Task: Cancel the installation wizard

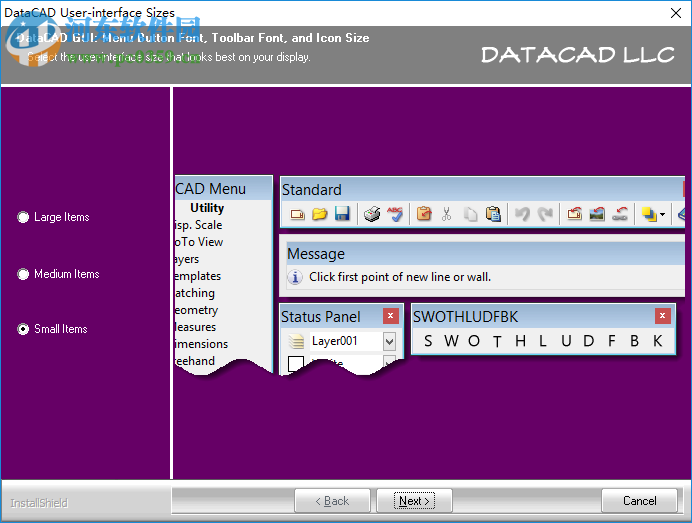Action: (639, 501)
